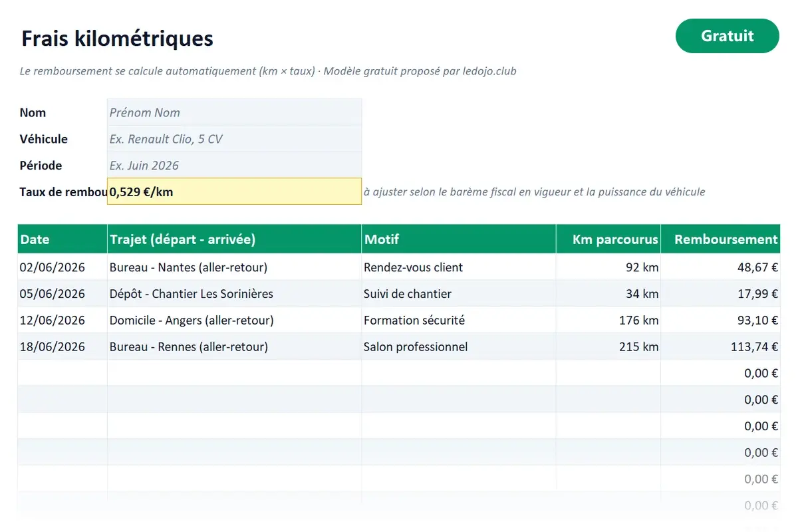Select the Bureau - Nantes (aller-retour) cell
Image resolution: width=798 pixels, height=532 pixels.
pos(234,267)
